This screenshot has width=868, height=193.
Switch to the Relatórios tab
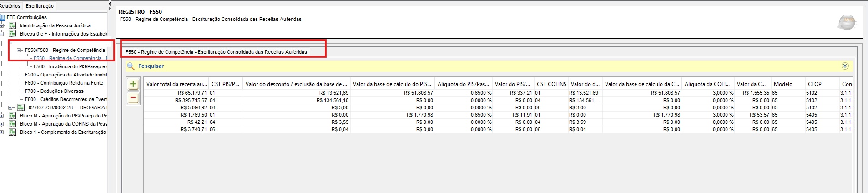[x=10, y=6]
